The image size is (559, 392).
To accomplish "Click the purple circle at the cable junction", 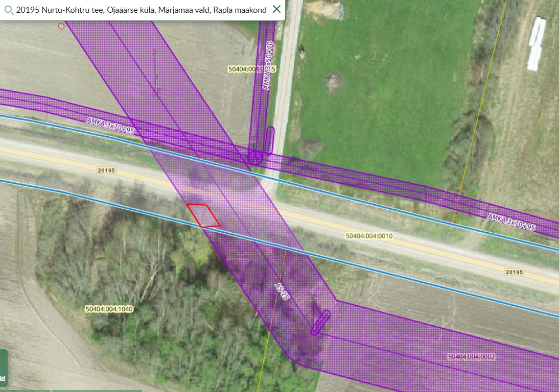I will (x=255, y=157).
